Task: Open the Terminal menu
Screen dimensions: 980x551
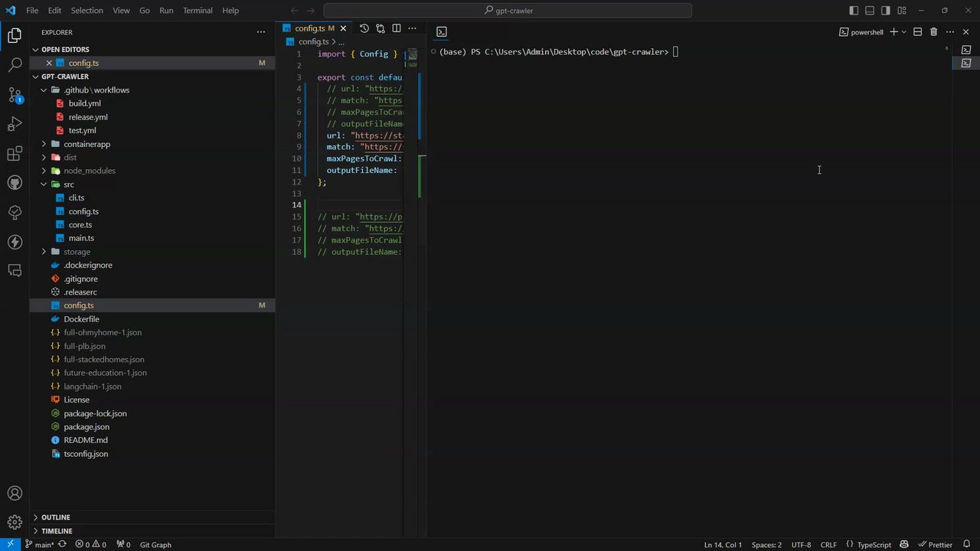Action: pos(198,11)
